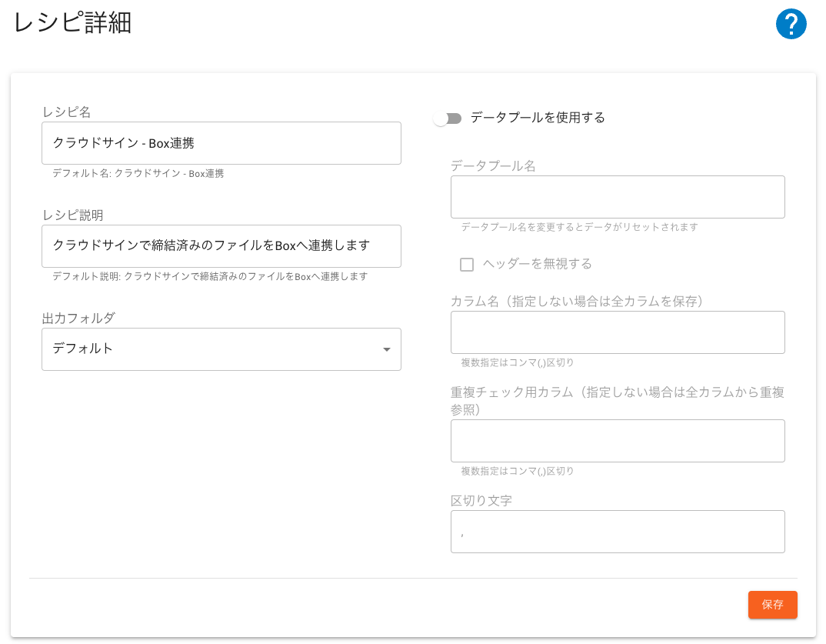
Task: Click the 複数指定 hint under カラム名 field
Action: pyautogui.click(x=518, y=362)
